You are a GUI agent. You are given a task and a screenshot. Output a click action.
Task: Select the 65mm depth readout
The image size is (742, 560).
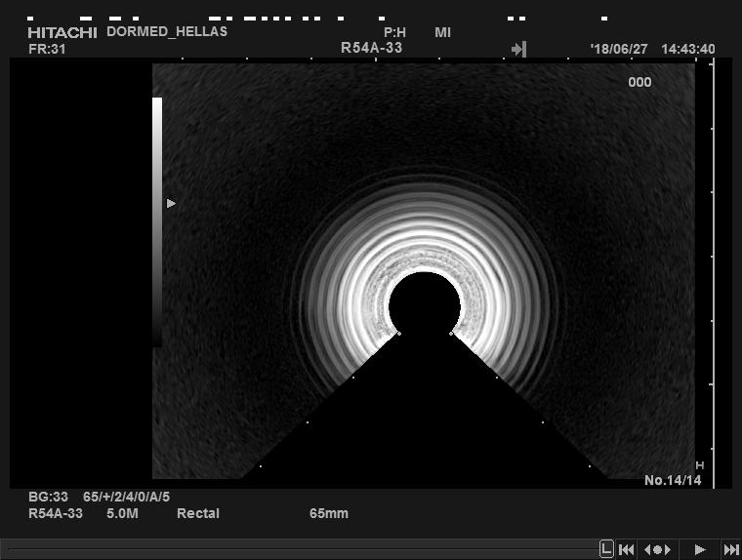(329, 513)
